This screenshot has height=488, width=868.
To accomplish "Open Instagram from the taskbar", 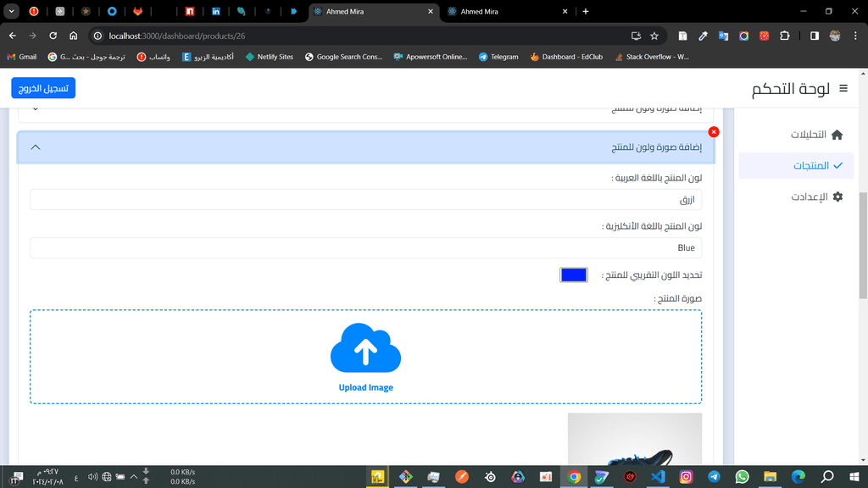I will pyautogui.click(x=686, y=476).
